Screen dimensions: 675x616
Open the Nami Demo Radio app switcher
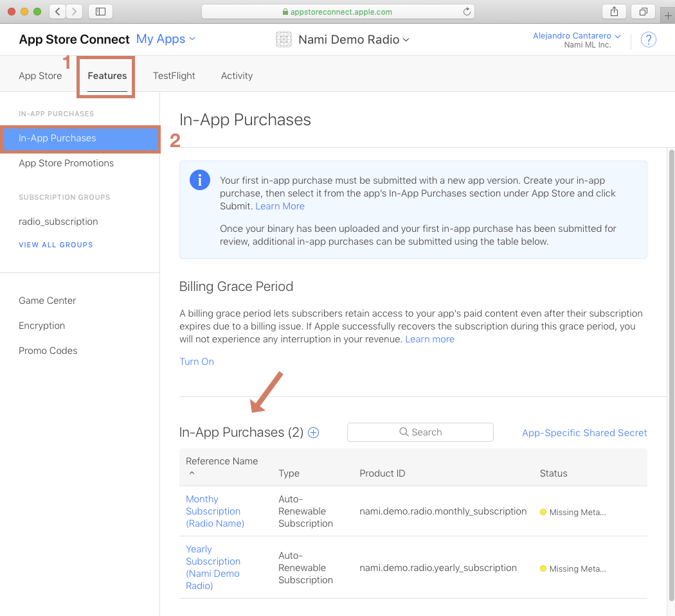(354, 40)
